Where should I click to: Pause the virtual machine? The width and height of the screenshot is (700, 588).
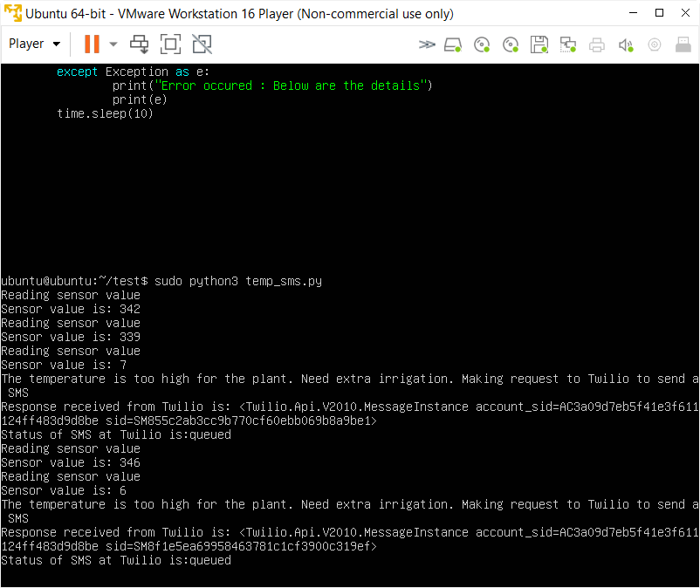pyautogui.click(x=92, y=44)
